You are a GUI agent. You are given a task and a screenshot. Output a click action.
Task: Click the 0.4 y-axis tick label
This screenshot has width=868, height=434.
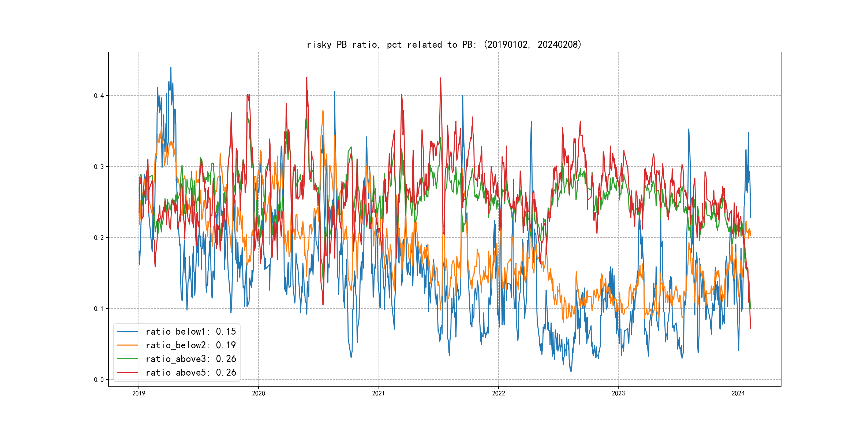pyautogui.click(x=99, y=96)
